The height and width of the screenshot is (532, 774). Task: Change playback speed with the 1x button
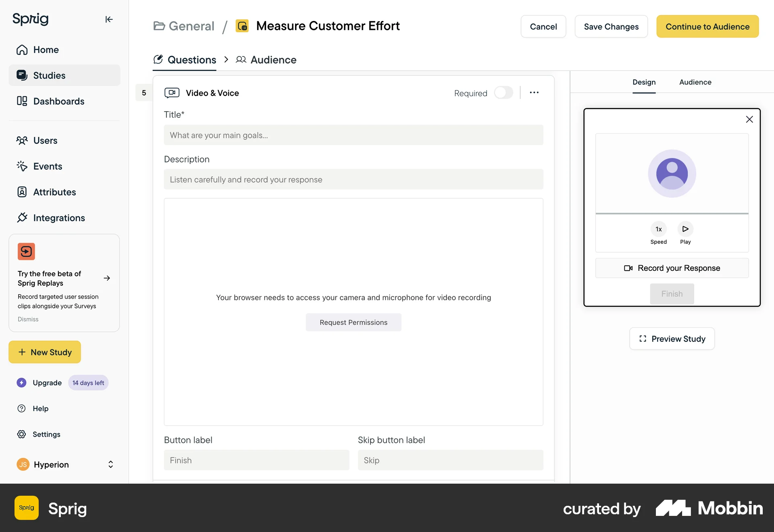[x=658, y=229]
